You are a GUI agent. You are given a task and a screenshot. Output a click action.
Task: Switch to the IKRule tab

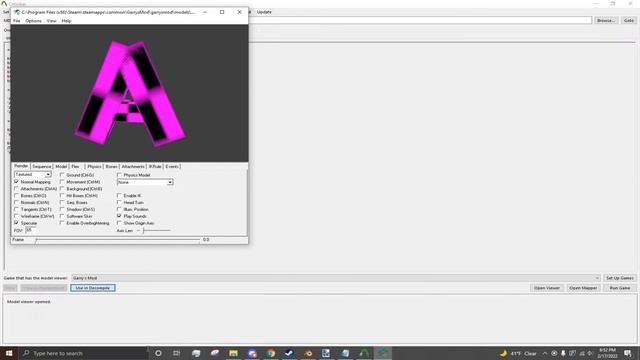(x=155, y=167)
